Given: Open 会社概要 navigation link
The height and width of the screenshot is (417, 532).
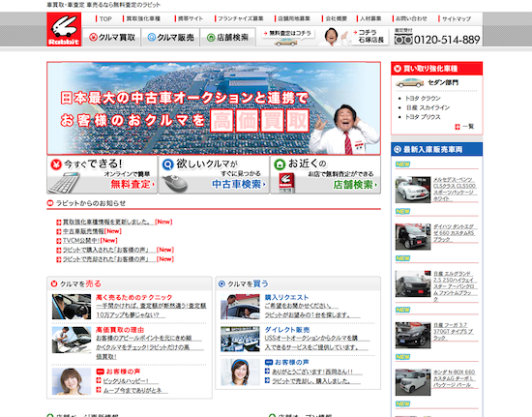Looking at the screenshot, I should [x=336, y=19].
